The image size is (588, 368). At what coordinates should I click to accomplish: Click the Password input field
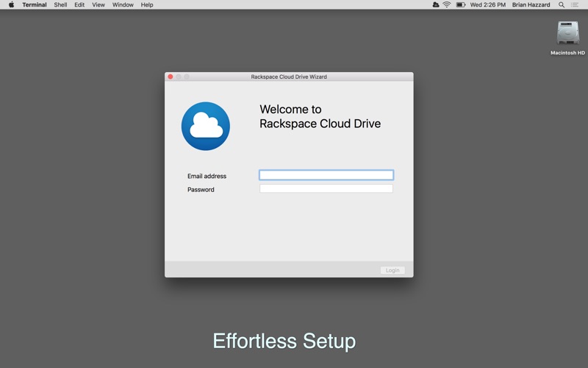coord(326,188)
